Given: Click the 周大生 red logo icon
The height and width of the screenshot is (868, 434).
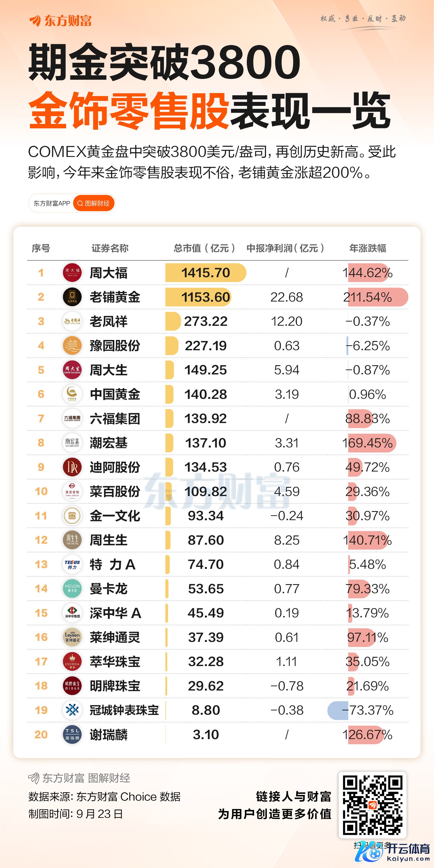Looking at the screenshot, I should (72, 370).
